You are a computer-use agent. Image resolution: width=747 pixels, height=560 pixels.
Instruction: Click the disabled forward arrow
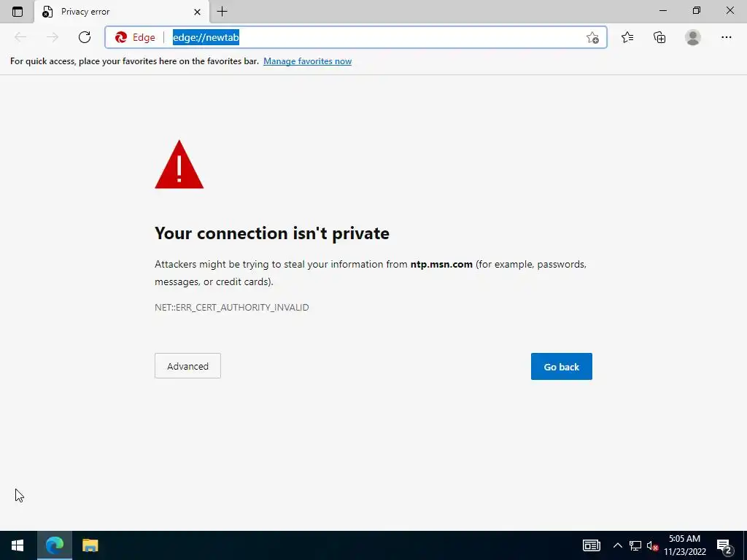tap(53, 37)
